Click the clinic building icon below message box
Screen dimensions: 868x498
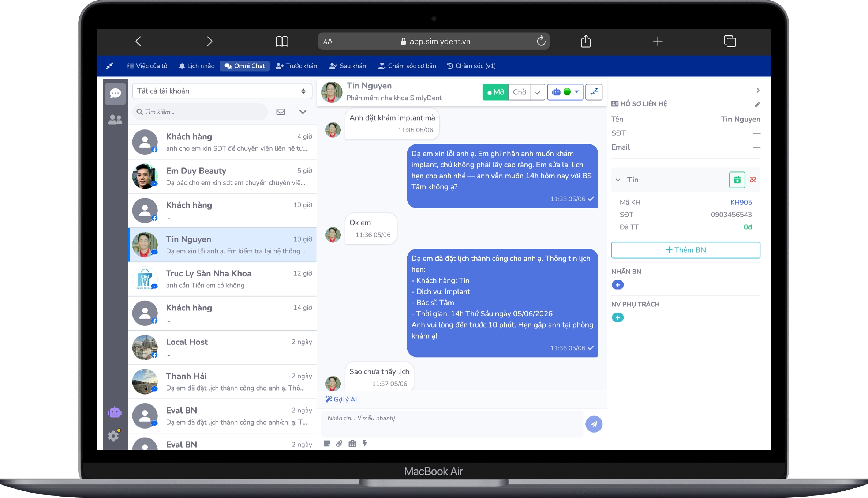pos(352,444)
